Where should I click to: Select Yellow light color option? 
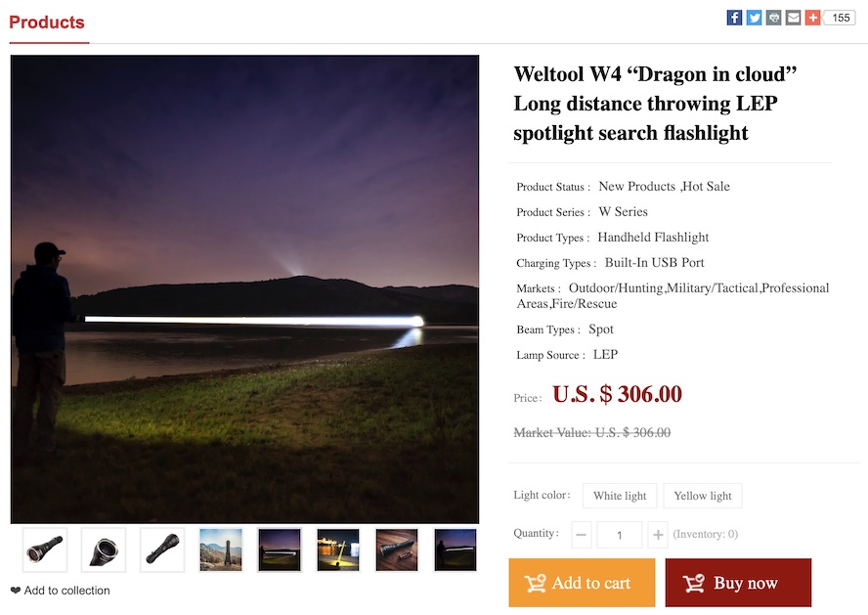tap(703, 496)
